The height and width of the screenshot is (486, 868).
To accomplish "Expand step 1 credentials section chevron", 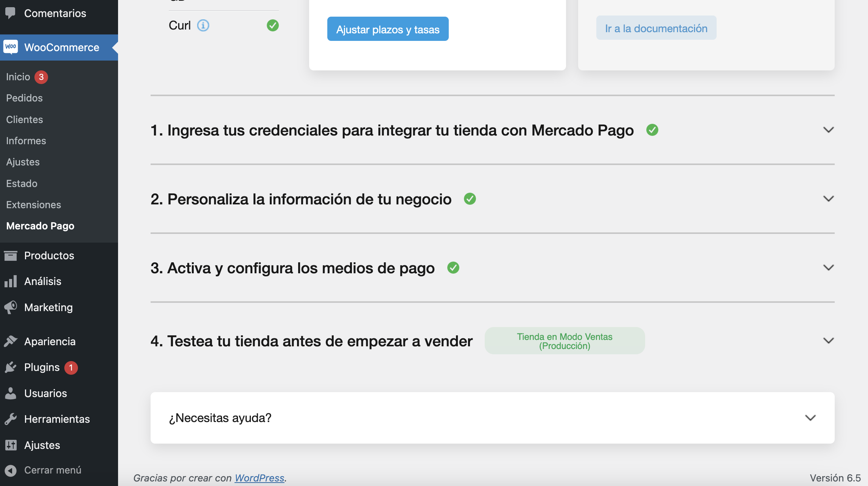I will (x=828, y=130).
